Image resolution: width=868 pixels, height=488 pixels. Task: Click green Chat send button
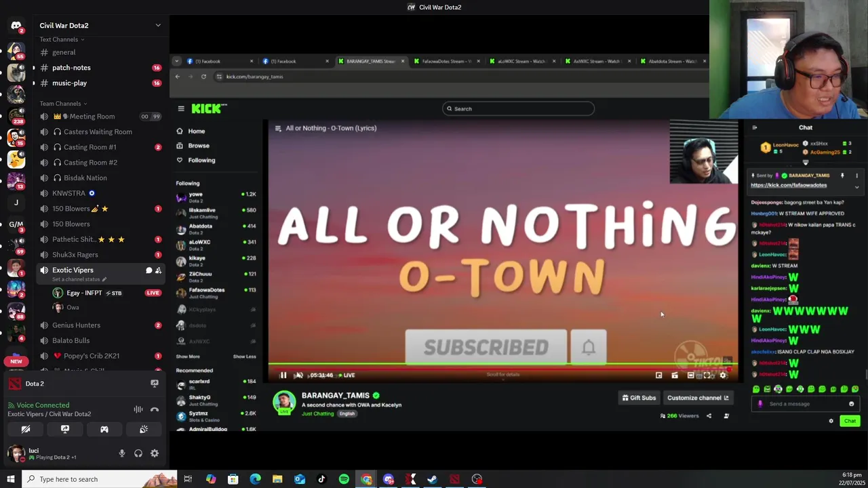850,421
